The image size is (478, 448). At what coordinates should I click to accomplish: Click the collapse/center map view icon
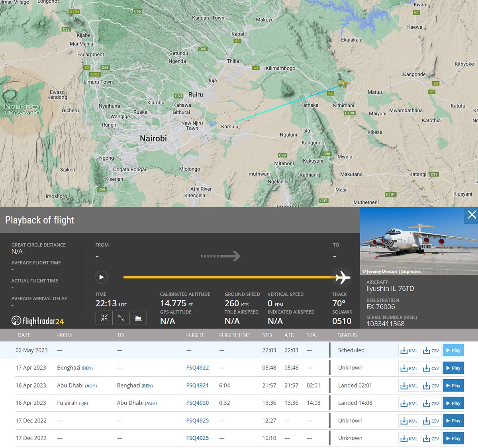(104, 318)
